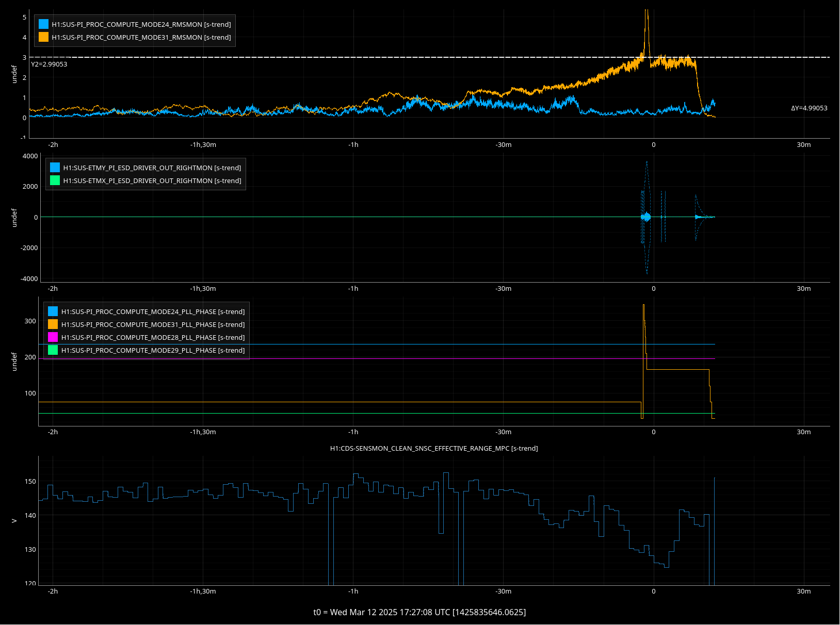The width and height of the screenshot is (840, 625).
Task: Select the MODE24_PLL_PHASE legend label
Action: (x=153, y=311)
